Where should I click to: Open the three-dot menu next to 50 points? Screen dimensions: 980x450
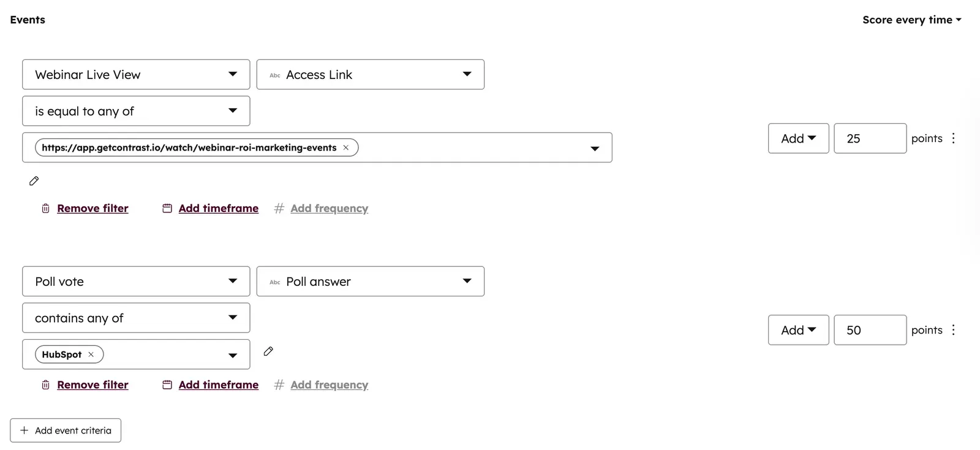(953, 330)
